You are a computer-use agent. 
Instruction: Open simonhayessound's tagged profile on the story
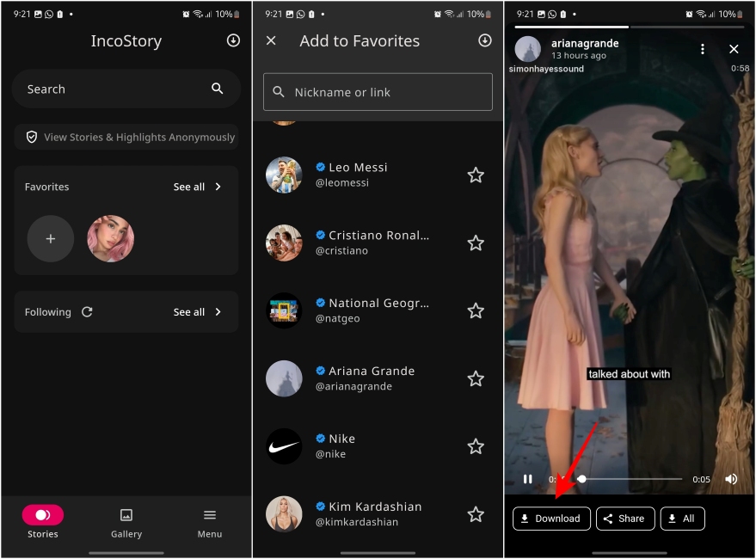(544, 67)
